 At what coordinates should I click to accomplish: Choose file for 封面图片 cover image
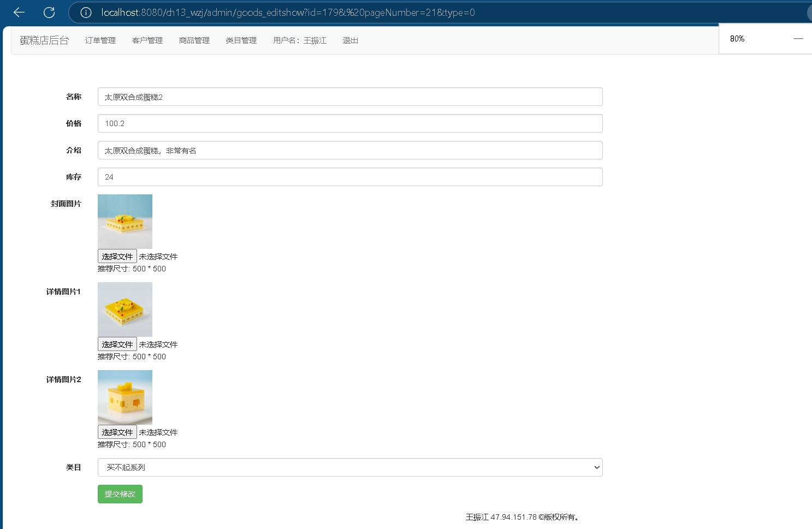tap(117, 257)
